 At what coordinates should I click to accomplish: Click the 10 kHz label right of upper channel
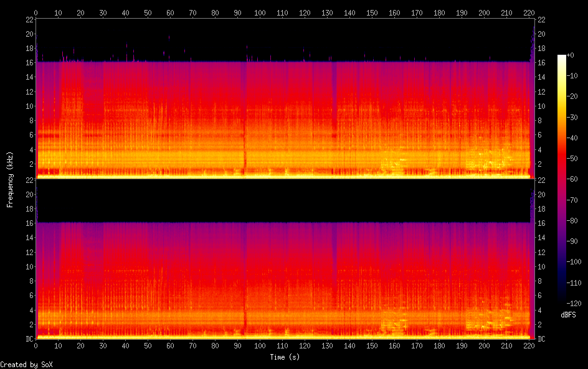pos(542,106)
